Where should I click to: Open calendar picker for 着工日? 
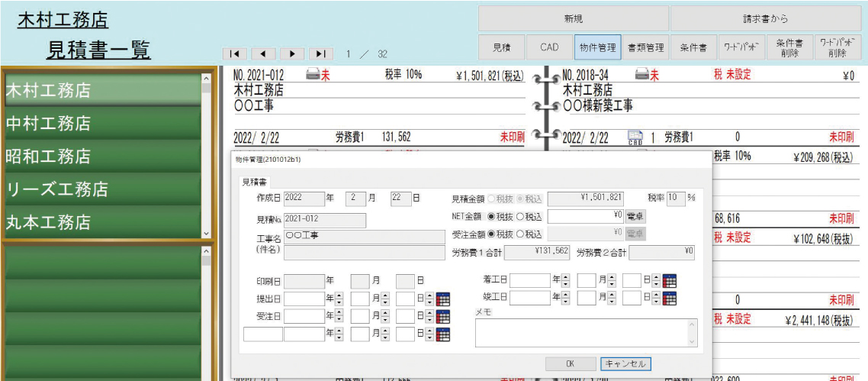670,281
